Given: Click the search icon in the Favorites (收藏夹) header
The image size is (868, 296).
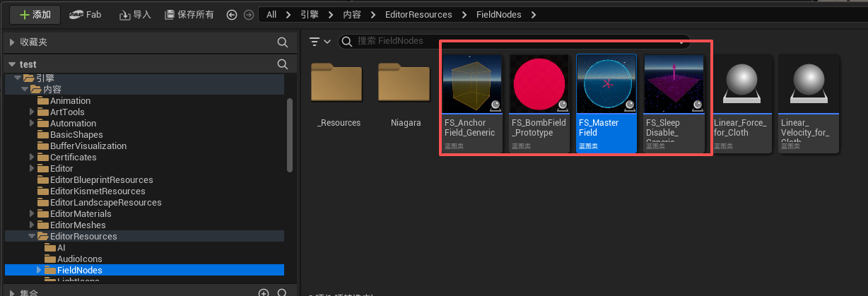Looking at the screenshot, I should click(282, 42).
